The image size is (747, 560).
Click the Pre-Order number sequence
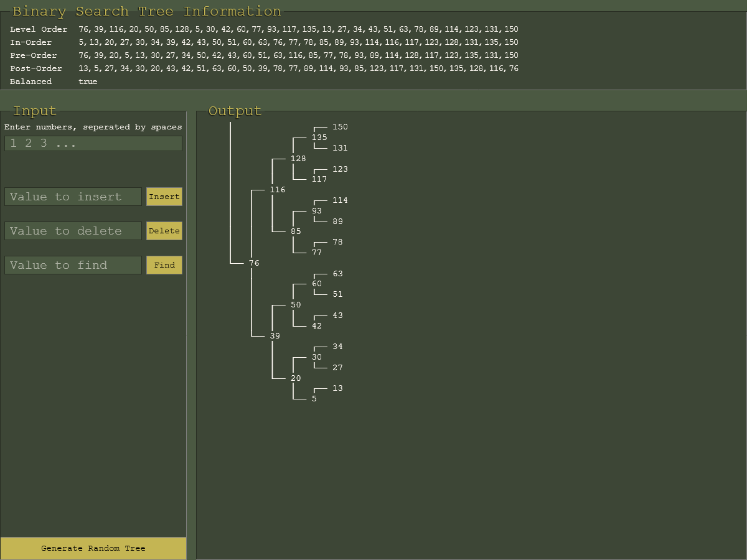(x=298, y=55)
